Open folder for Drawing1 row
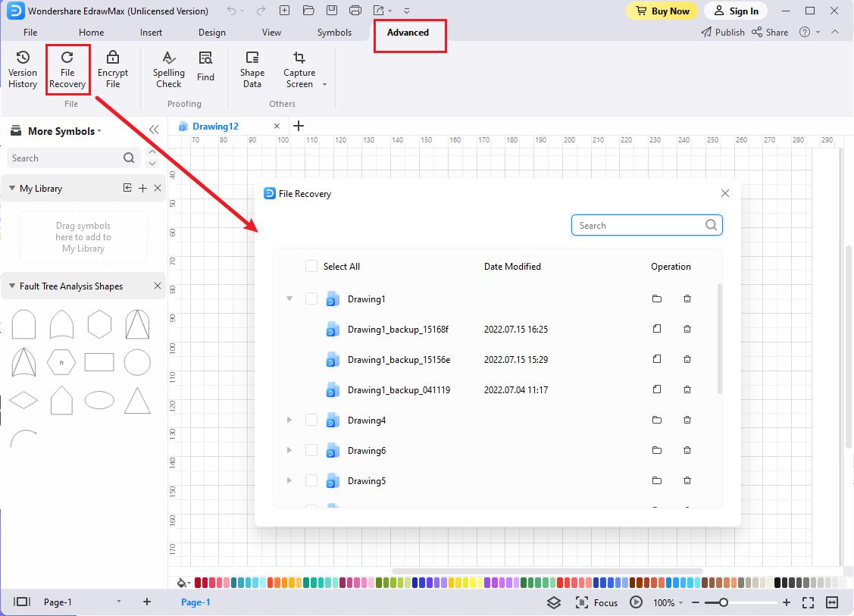The height and width of the screenshot is (616, 854). tap(657, 299)
